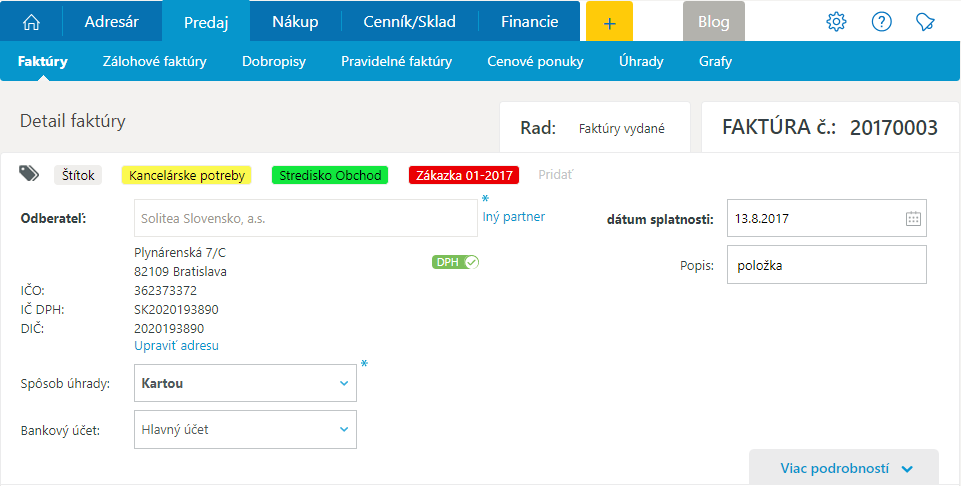
Task: Click the tags icon beside Štítok
Action: (x=30, y=174)
